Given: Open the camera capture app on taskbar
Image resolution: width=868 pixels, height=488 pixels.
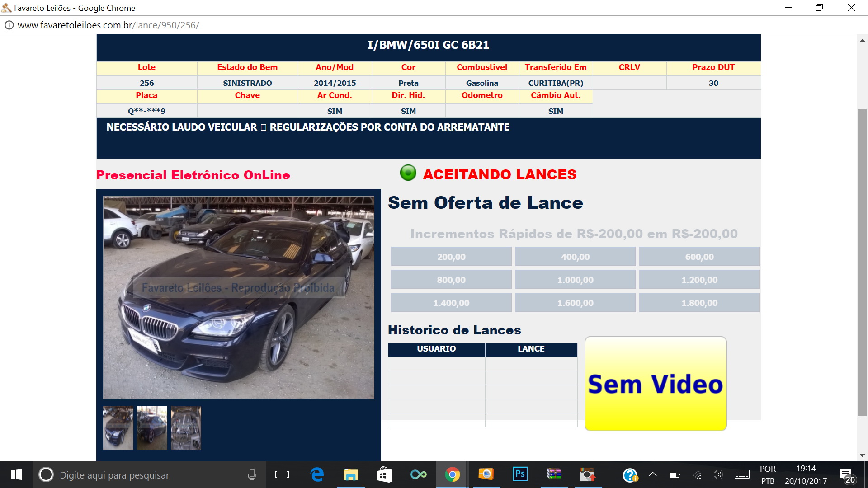Looking at the screenshot, I should click(x=588, y=474).
